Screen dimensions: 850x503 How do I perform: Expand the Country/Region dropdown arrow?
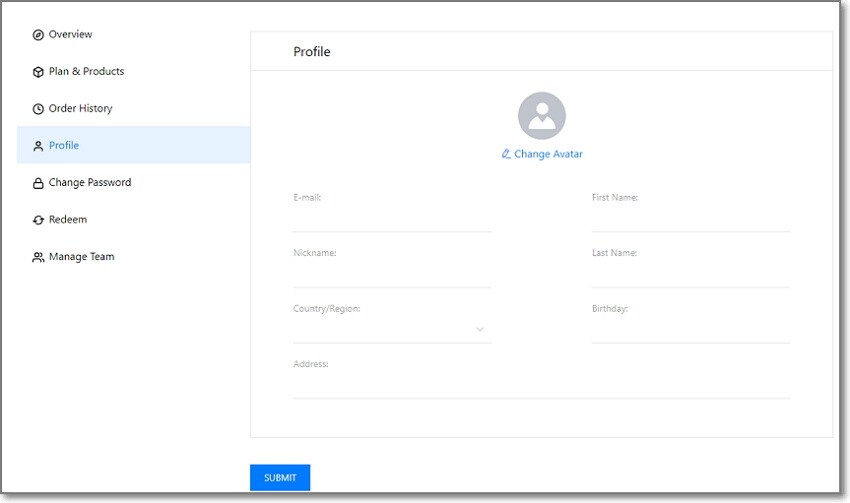480,329
